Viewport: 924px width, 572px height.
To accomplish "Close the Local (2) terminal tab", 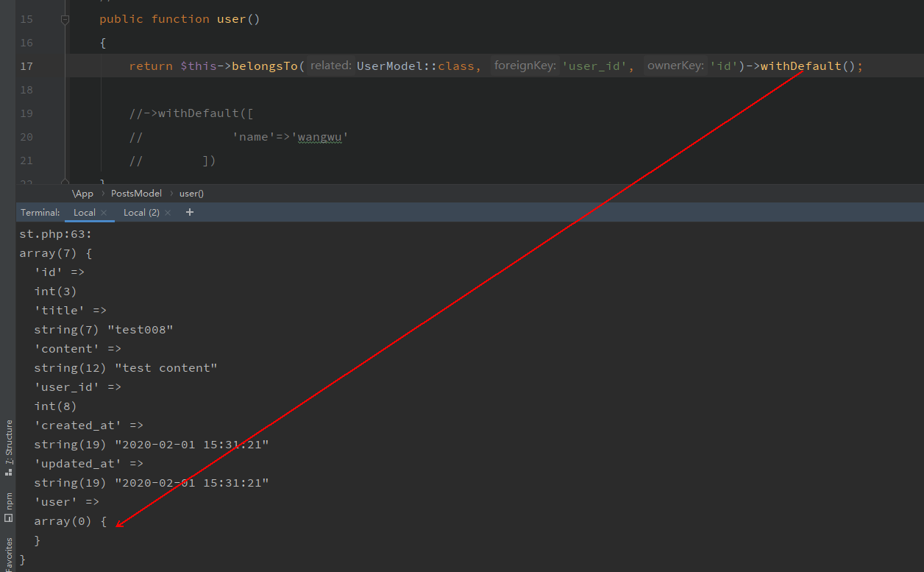I will (x=168, y=213).
